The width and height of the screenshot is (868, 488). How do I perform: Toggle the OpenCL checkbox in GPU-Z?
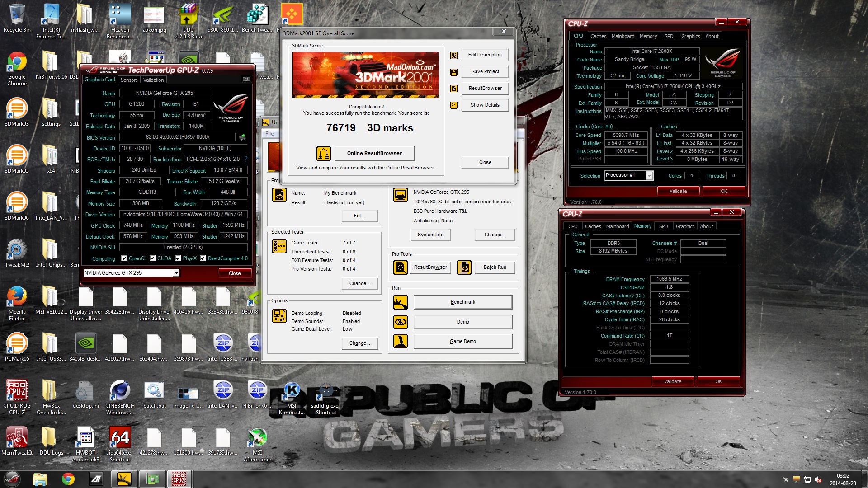[124, 258]
